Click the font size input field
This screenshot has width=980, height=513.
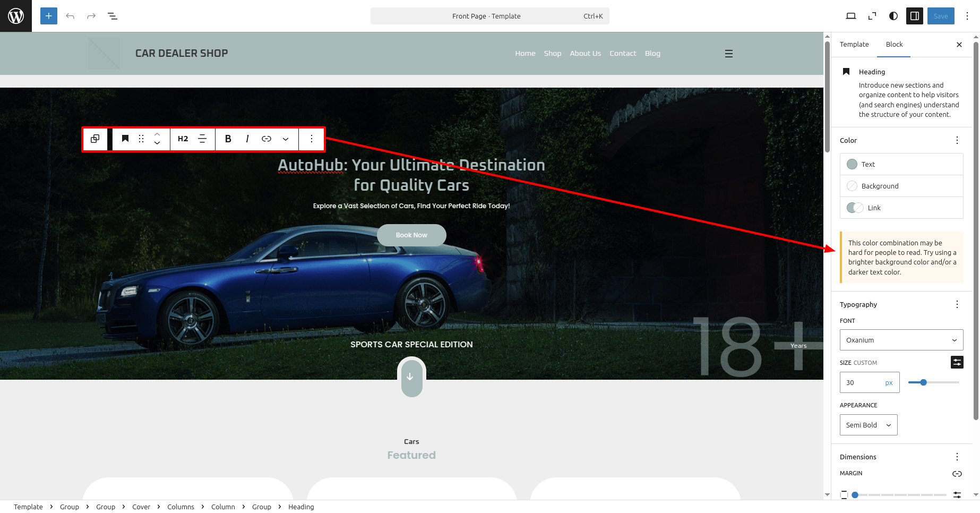coord(861,382)
